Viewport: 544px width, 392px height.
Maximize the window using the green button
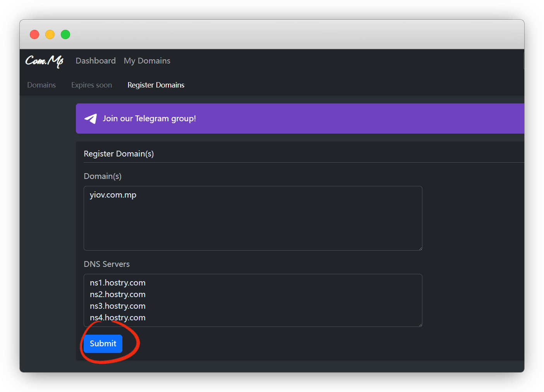(65, 34)
